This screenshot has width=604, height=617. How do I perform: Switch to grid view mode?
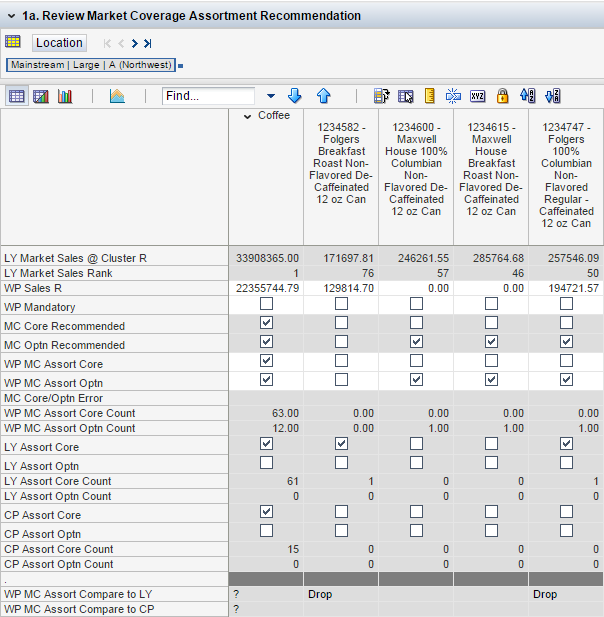click(x=17, y=96)
